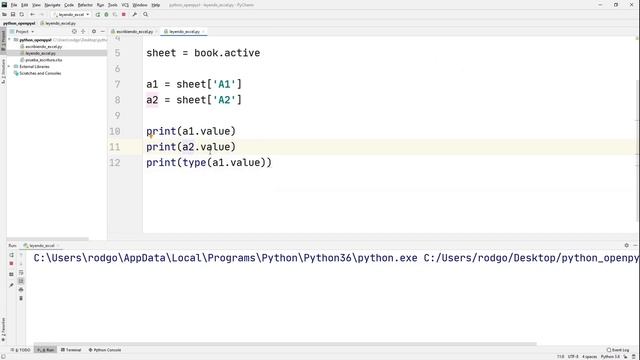Open the leyendo_excel run configuration dropdown
Screen dimensions: 640x360
pyautogui.click(x=71, y=14)
